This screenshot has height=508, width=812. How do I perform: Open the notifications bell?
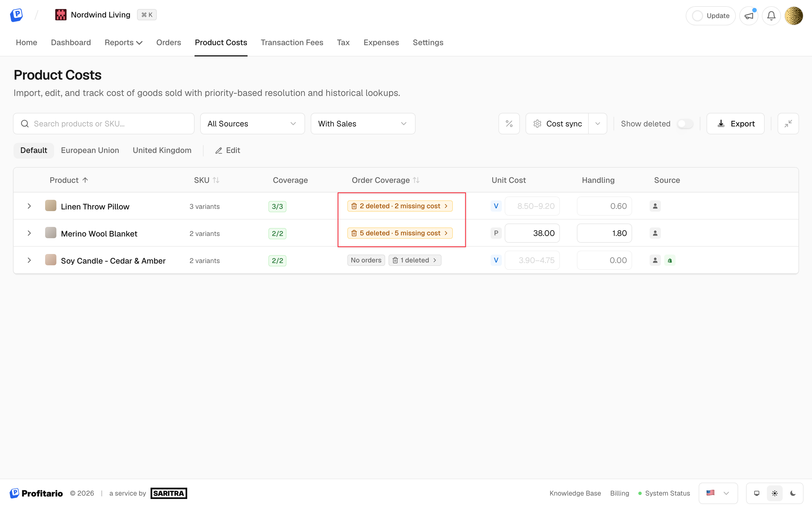(x=771, y=16)
